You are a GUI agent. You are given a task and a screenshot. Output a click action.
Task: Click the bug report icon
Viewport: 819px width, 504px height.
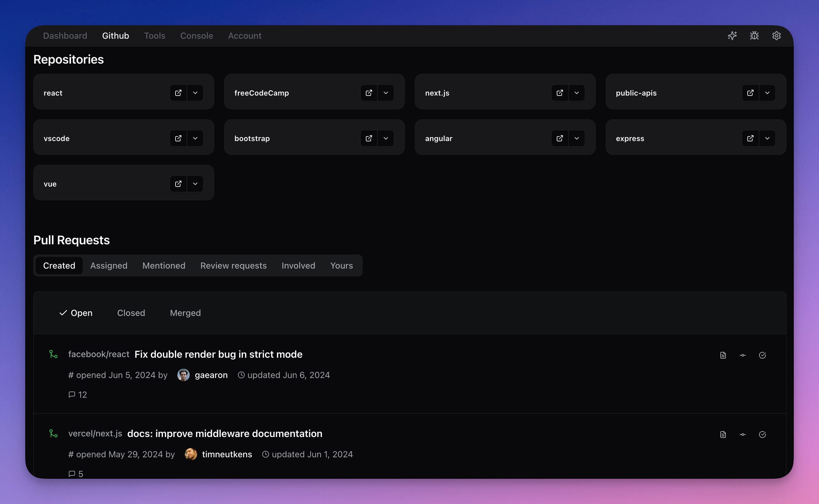click(x=754, y=36)
